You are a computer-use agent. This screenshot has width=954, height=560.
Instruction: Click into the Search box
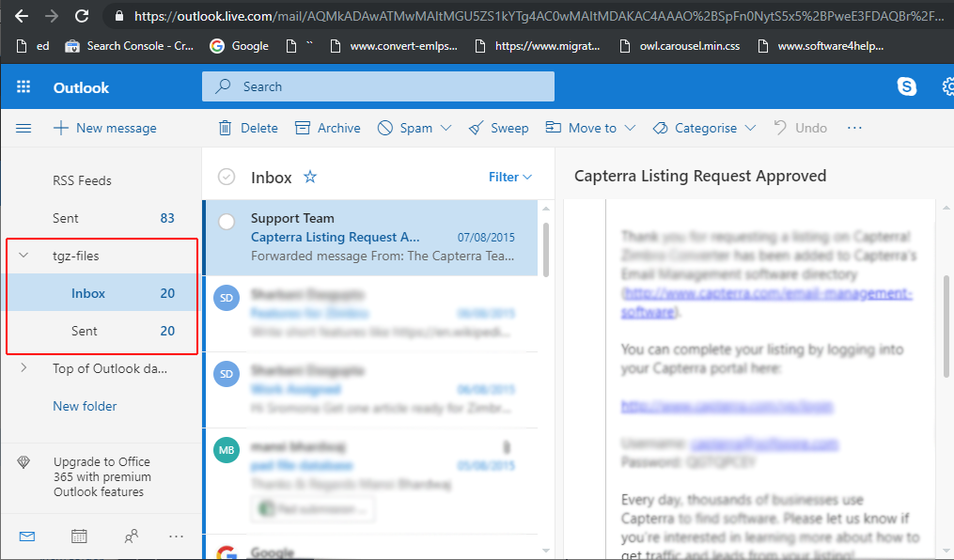click(385, 86)
